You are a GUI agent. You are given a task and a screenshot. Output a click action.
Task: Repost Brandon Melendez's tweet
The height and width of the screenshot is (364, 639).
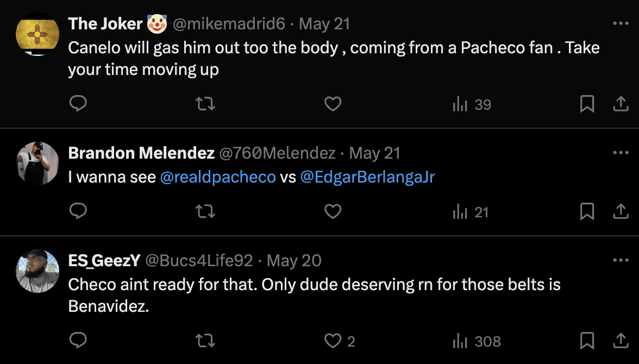tap(205, 211)
